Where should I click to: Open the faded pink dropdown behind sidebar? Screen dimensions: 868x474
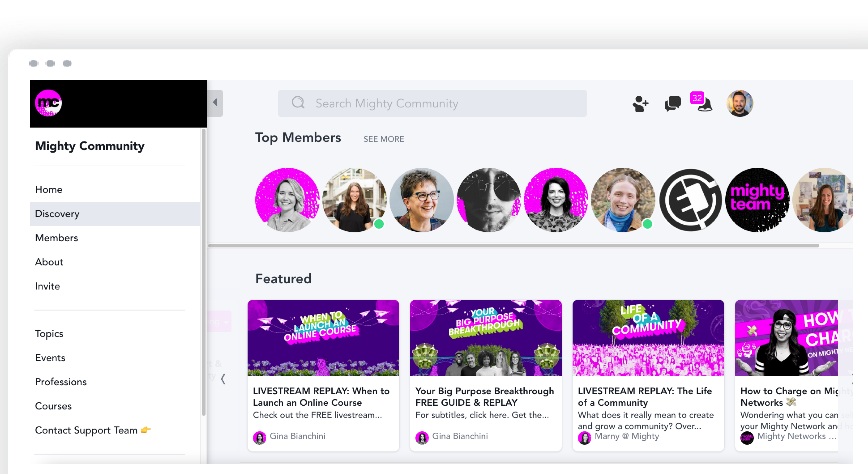tap(220, 322)
